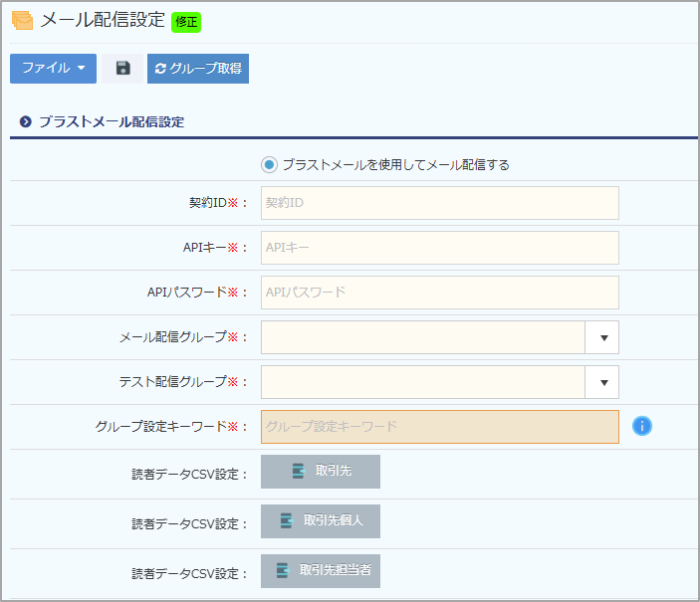Click the mail envelope icon beside the title
The height and width of the screenshot is (602, 700).
[22, 20]
